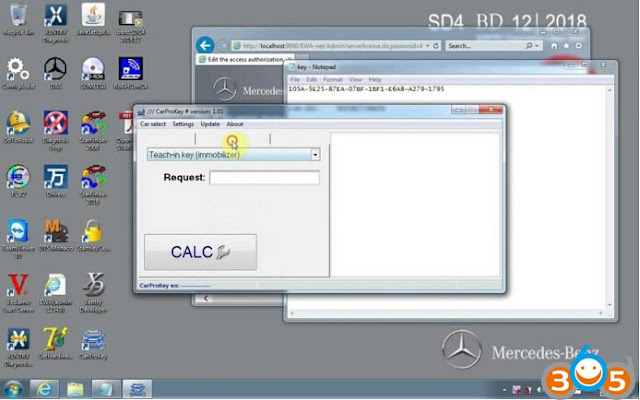Viewport: 640px width, 400px height.
Task: Open Notepad's Help menu
Action: tap(375, 79)
